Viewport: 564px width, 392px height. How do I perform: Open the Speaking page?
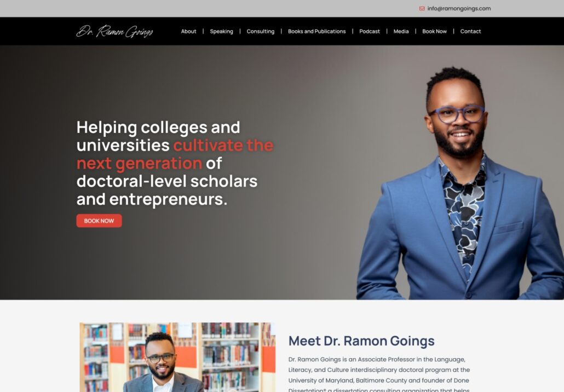222,31
